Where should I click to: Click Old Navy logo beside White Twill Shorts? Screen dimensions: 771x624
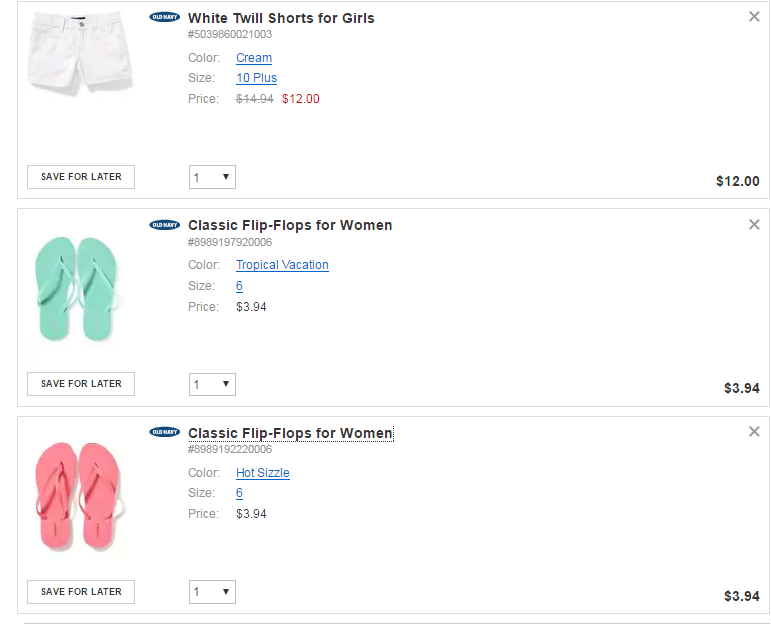click(164, 17)
